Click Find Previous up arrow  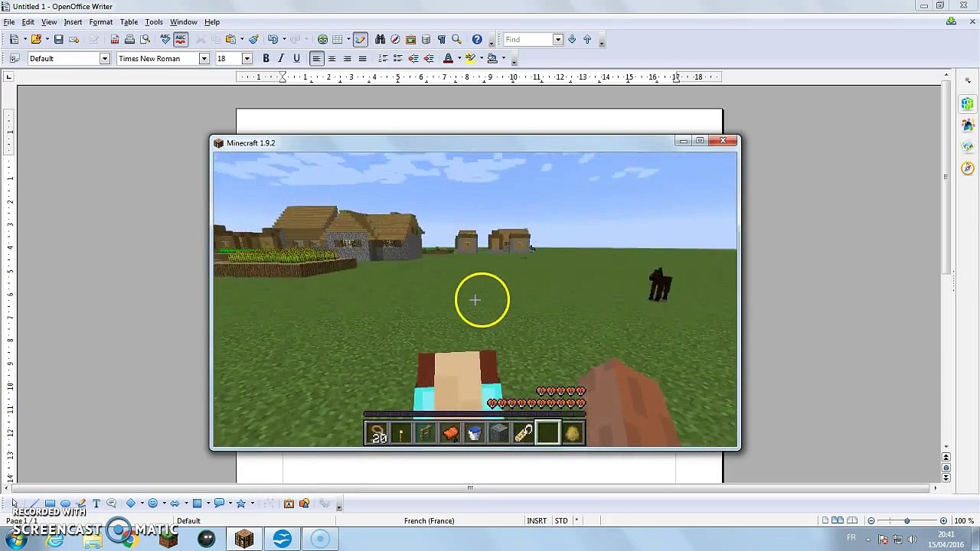(587, 39)
